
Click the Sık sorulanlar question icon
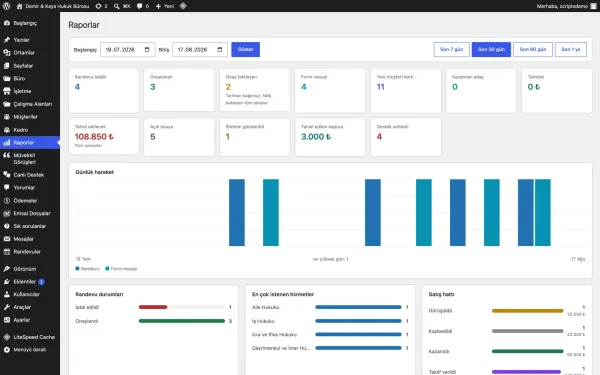(7, 226)
